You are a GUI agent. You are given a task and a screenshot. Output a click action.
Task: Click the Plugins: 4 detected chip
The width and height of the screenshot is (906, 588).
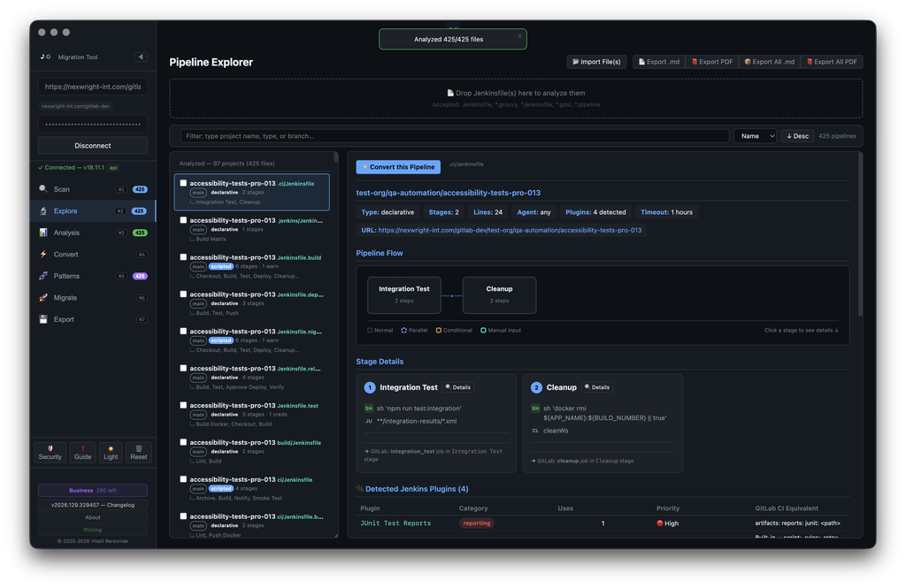(x=595, y=212)
